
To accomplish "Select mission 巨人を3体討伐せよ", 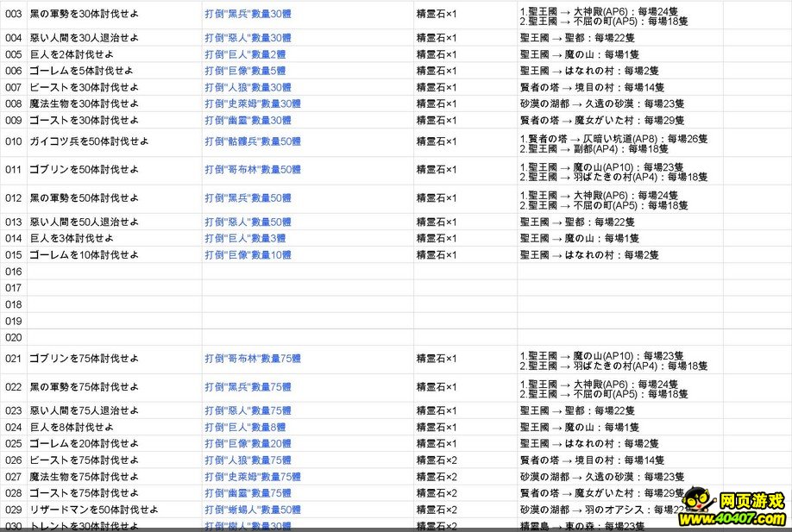I will 72,238.
